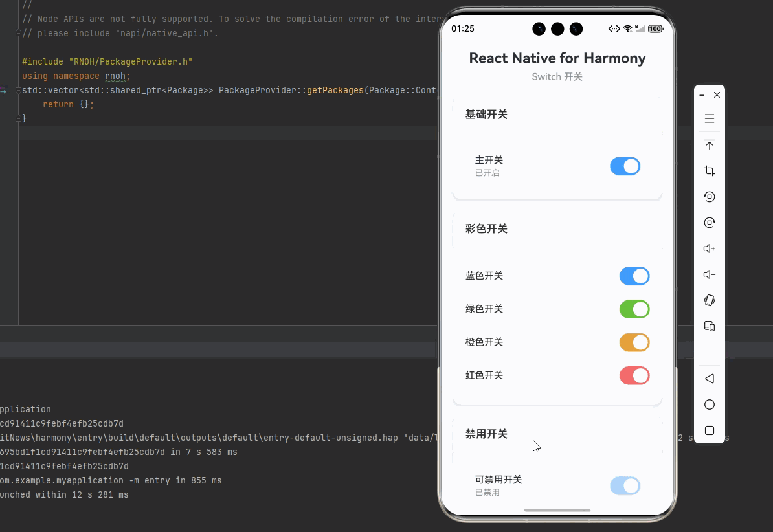This screenshot has height=532, width=773.
Task: Click the signal strength icon in phone status bar
Action: pos(640,28)
